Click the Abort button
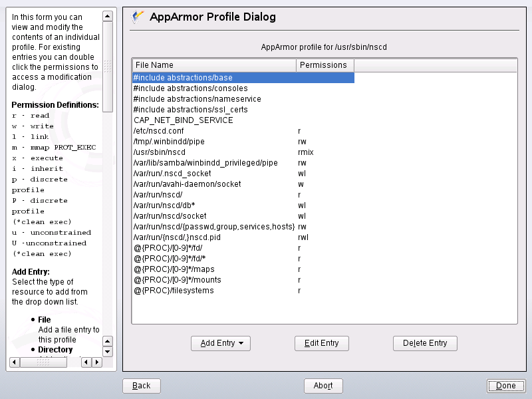The height and width of the screenshot is (399, 532). pos(323,386)
